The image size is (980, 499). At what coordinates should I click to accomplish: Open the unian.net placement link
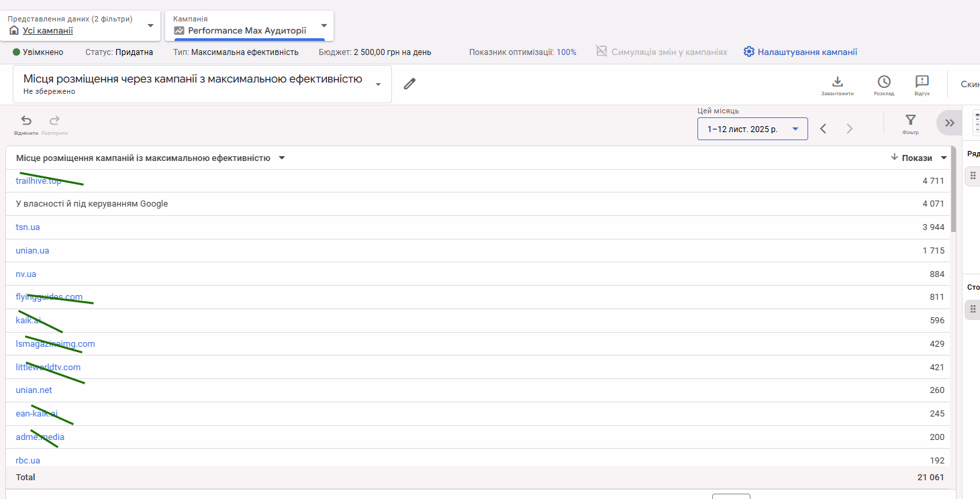tap(34, 390)
